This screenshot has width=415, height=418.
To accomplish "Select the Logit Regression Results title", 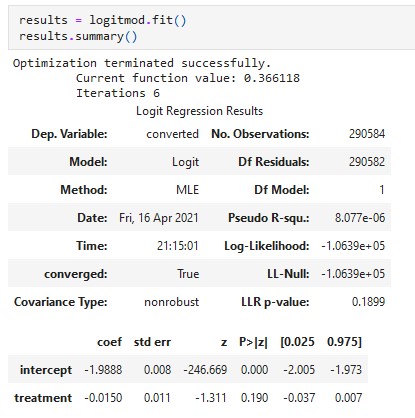I will pyautogui.click(x=199, y=111).
